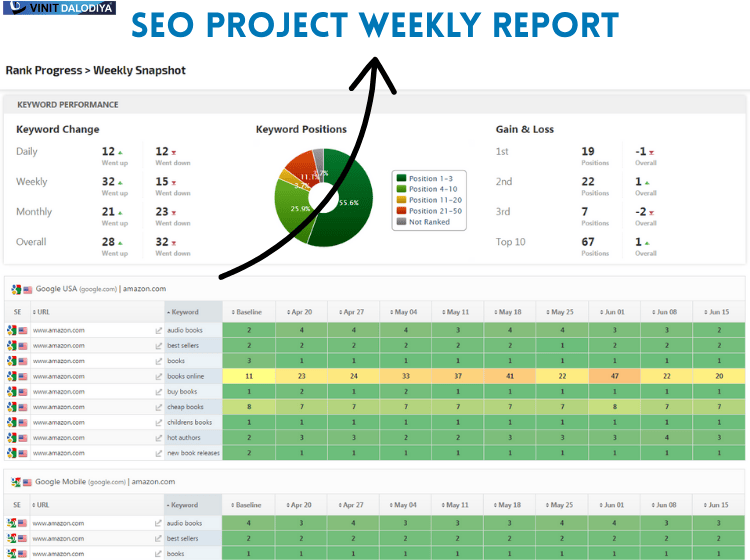The height and width of the screenshot is (560, 750).
Task: Open external link icon for cheap books row
Action: 158,407
